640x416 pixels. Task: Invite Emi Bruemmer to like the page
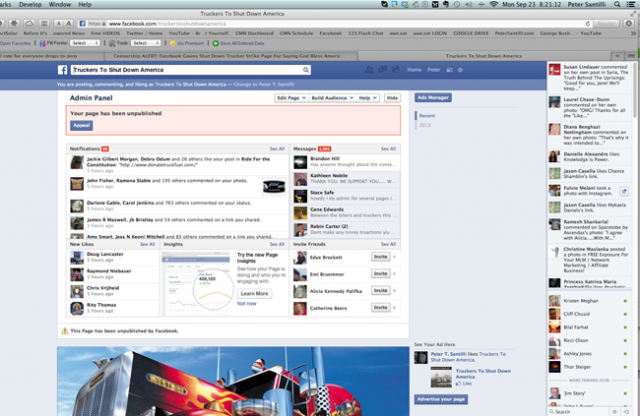coord(380,274)
